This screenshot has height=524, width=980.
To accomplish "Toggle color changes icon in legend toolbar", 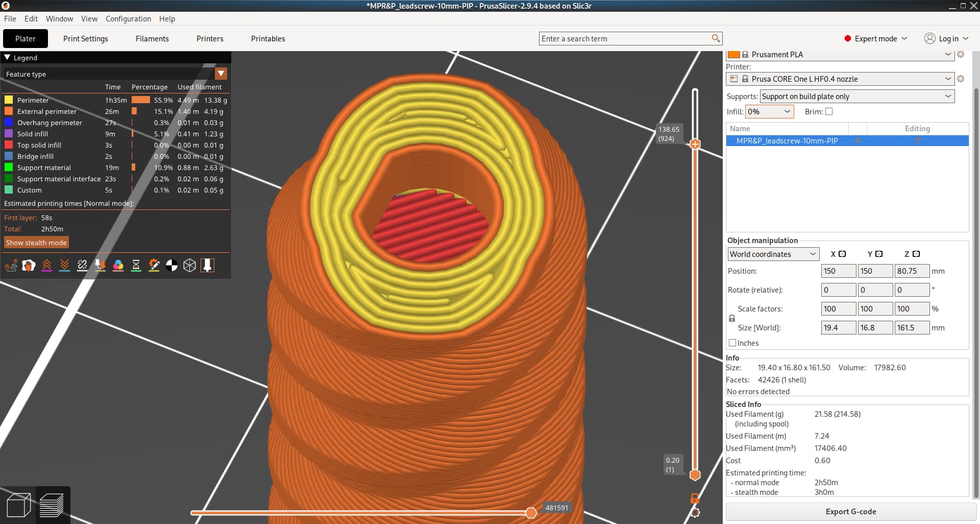I will coord(118,266).
